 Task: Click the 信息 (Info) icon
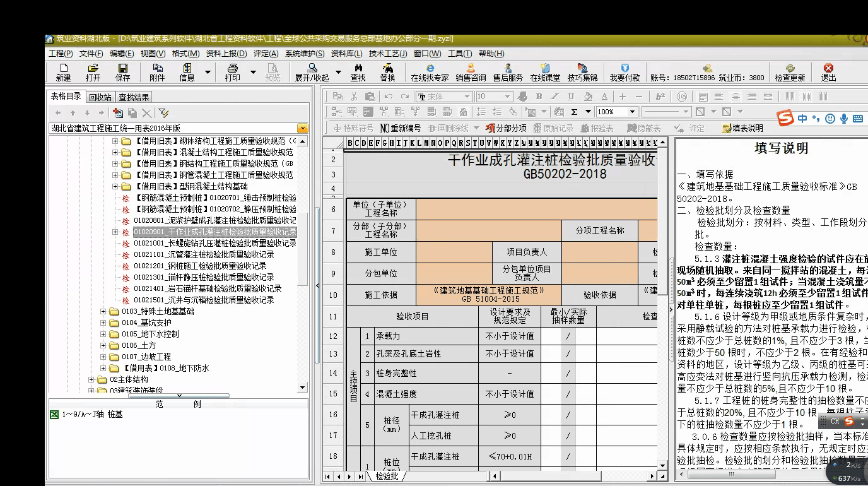[x=187, y=72]
